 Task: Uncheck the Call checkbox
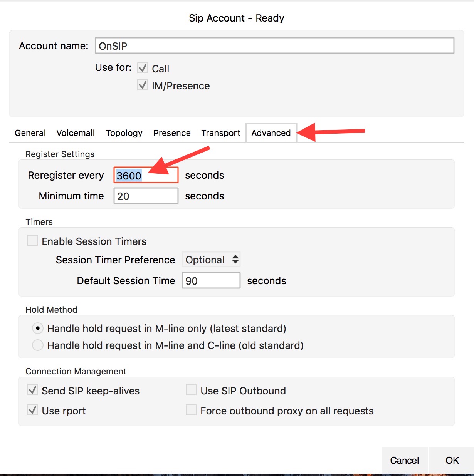click(x=143, y=68)
